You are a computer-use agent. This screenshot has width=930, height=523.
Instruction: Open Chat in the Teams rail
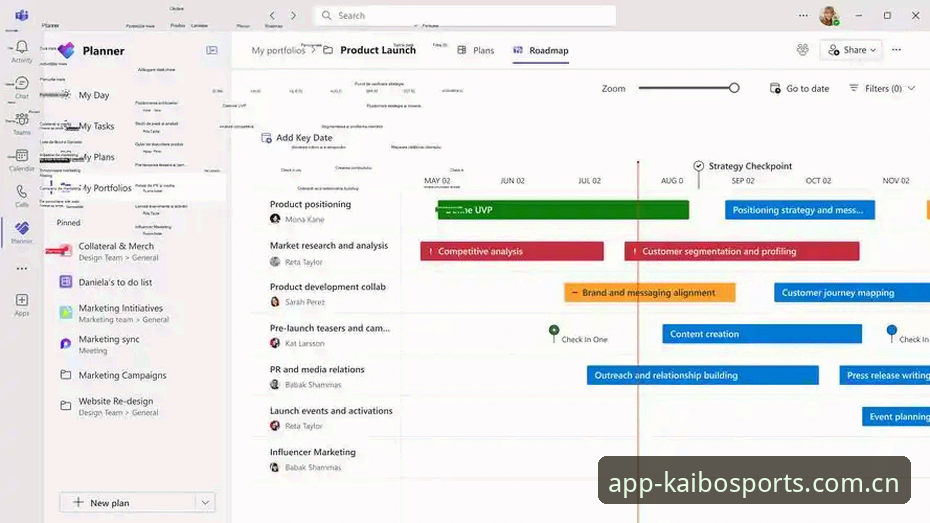pos(22,83)
